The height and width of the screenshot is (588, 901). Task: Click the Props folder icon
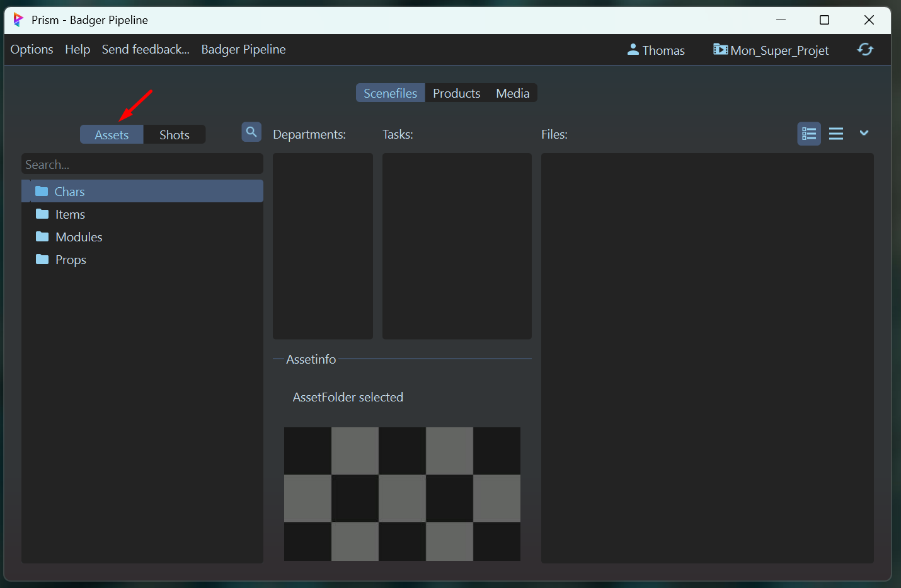point(42,260)
